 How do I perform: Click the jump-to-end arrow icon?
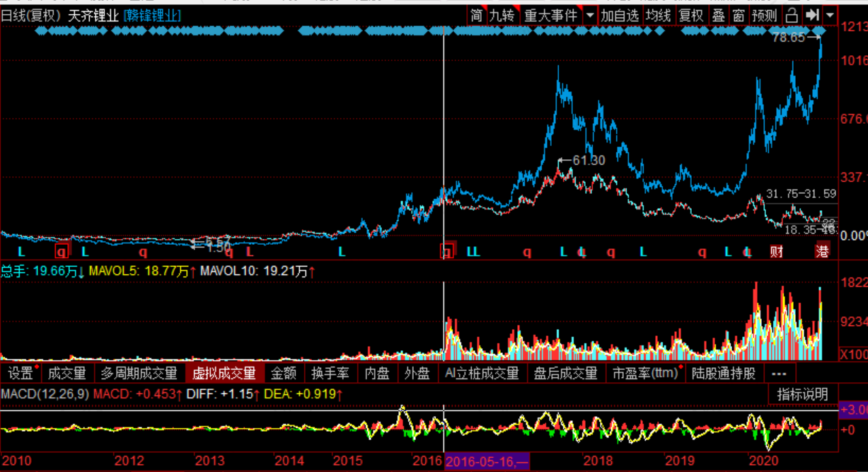tap(813, 15)
